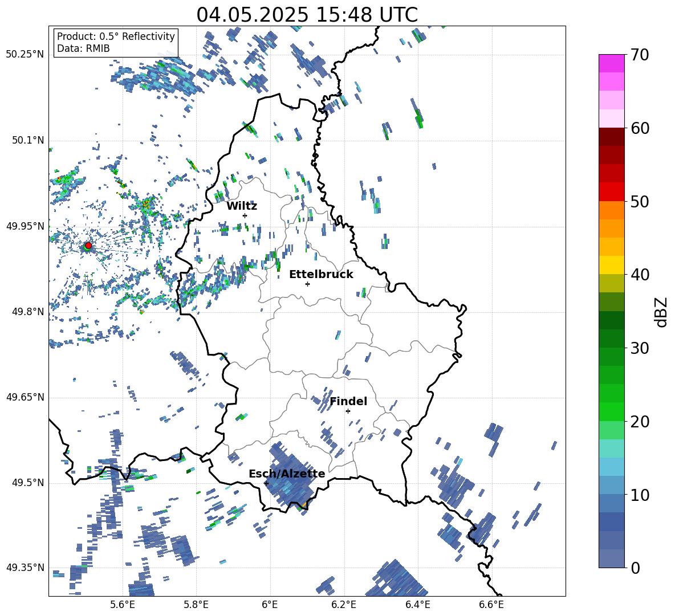Viewport: 675px width, 616px height.
Task: Click the 5.6°E longitude label
Action: click(x=122, y=605)
